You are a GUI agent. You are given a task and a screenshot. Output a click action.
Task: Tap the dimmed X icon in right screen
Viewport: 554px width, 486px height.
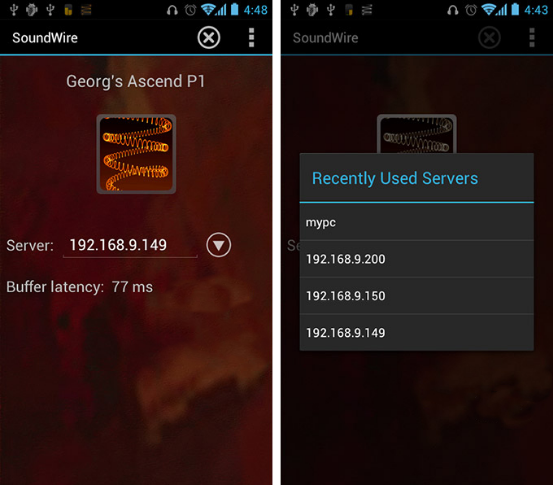[489, 37]
